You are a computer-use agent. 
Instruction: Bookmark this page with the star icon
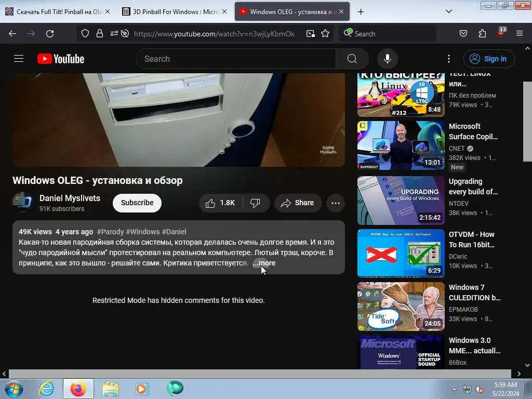[325, 34]
